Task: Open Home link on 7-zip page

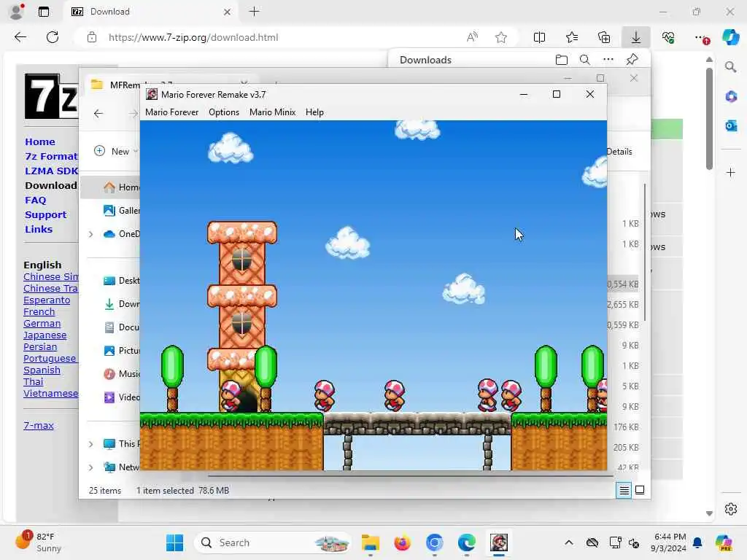Action: click(x=40, y=142)
